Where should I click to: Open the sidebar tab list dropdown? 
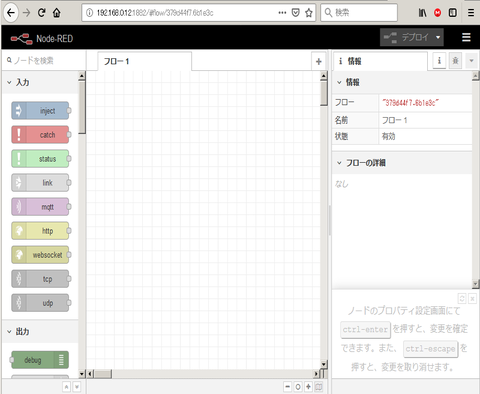point(471,61)
